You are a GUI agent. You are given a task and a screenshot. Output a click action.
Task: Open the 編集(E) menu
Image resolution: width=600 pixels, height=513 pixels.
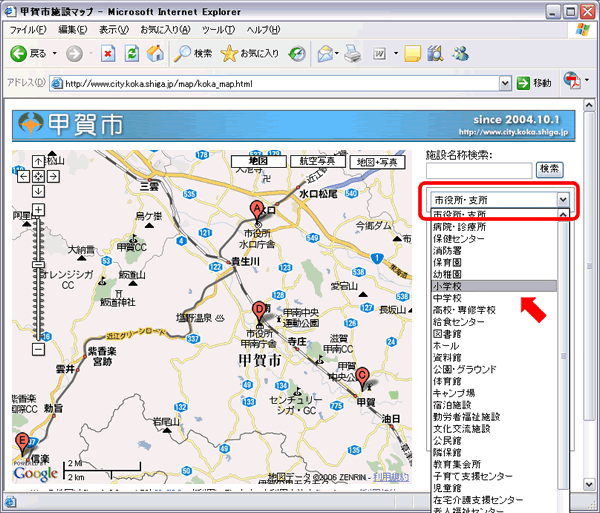pos(72,29)
